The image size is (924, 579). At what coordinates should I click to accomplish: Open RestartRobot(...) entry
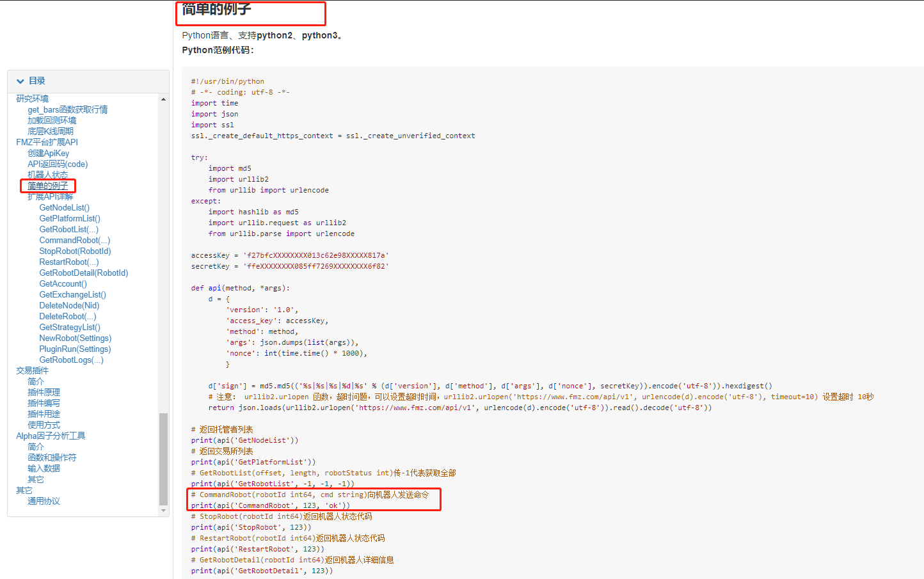(x=69, y=262)
